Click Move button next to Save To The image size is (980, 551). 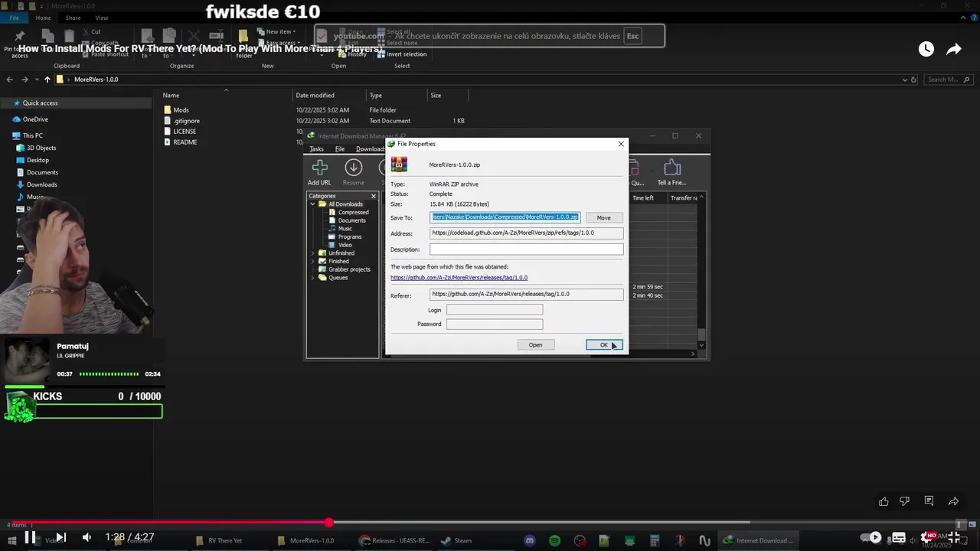click(x=604, y=218)
